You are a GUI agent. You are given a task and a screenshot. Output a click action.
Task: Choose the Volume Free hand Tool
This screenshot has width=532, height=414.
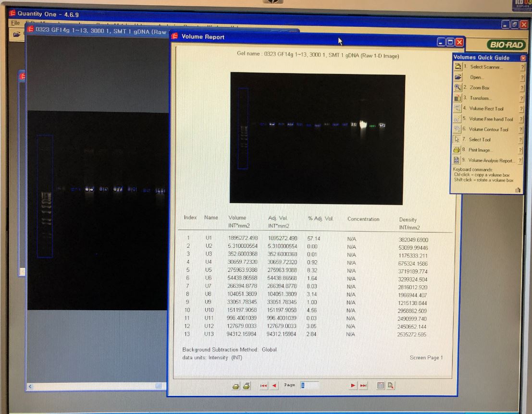tap(458, 119)
